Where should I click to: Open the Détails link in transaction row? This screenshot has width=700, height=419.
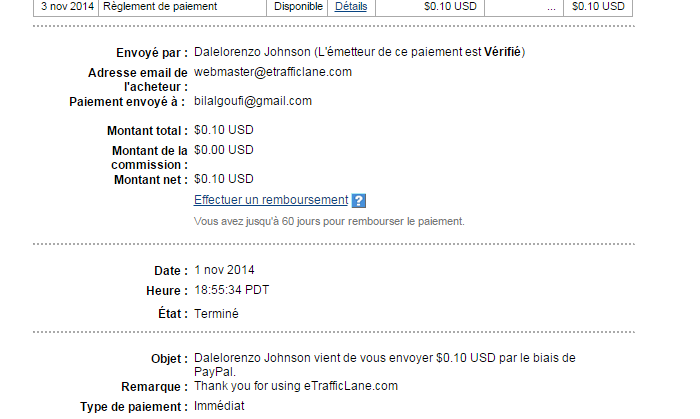coord(351,7)
